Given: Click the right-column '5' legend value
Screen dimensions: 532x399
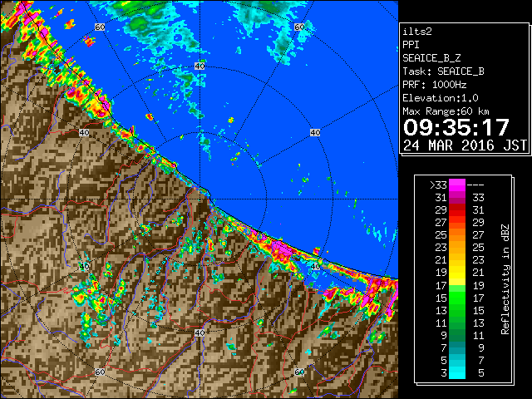Looking at the screenshot, I should coord(481,373).
